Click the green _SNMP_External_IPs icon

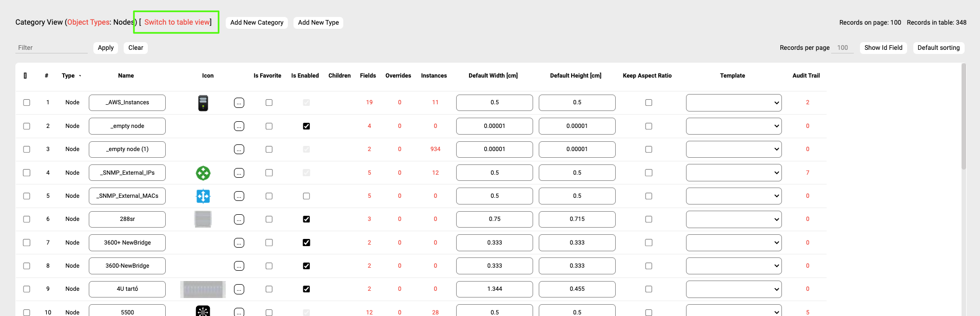(x=203, y=173)
